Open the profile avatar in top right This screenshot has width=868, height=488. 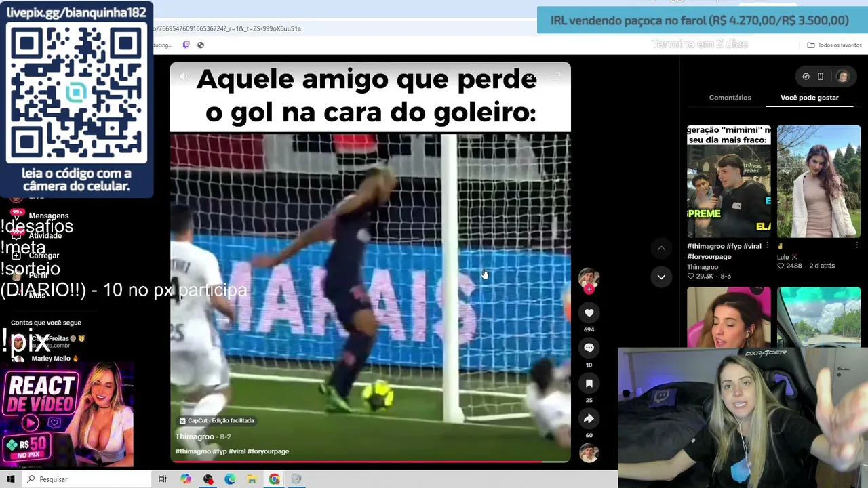(x=842, y=77)
